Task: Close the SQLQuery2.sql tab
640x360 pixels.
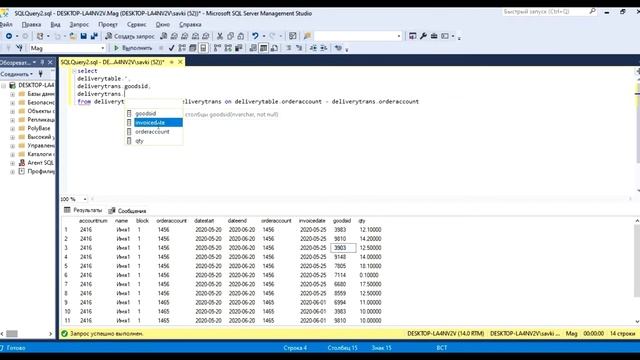Action: pos(180,62)
